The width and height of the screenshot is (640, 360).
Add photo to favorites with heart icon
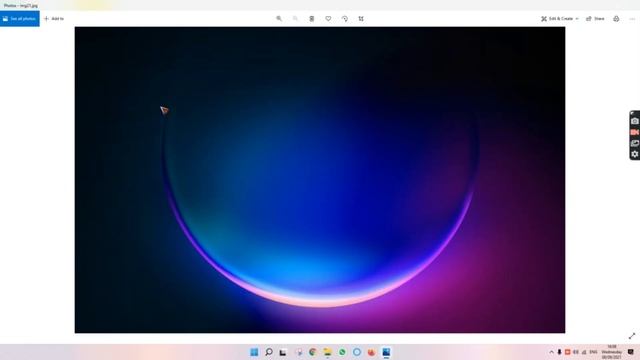click(x=328, y=19)
